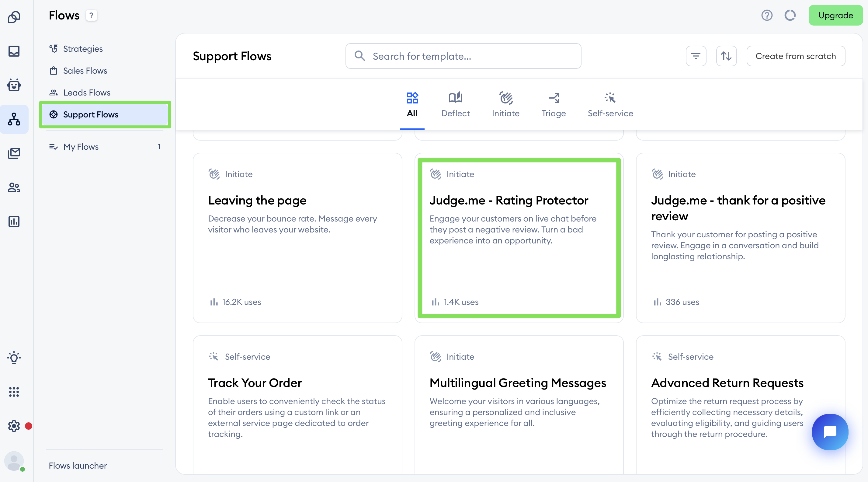Viewport: 868px width, 482px height.
Task: Open the Settings gear icon
Action: coord(14,426)
